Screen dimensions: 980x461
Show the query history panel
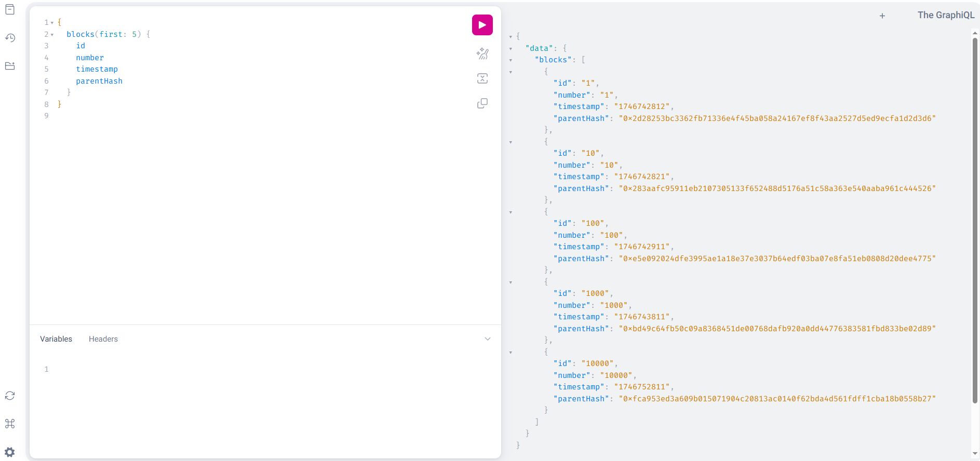[x=10, y=38]
